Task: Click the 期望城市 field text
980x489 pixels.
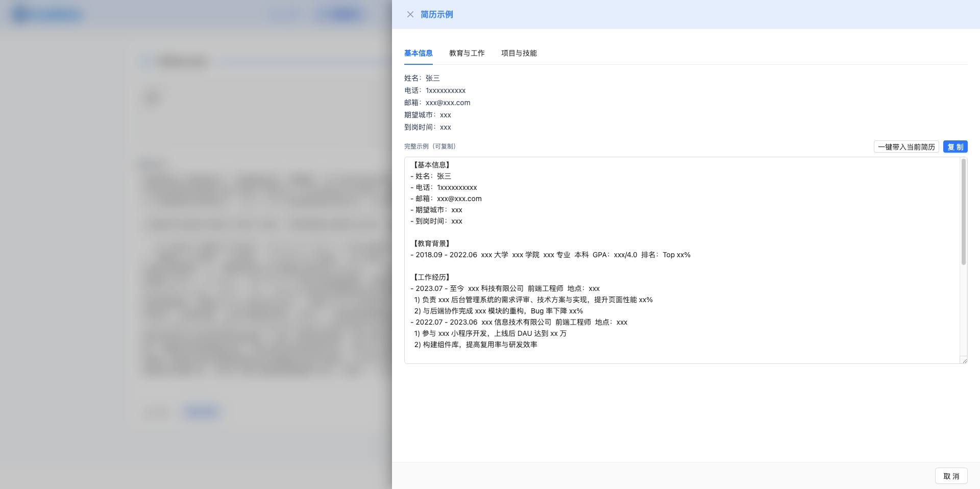Action: [x=427, y=115]
